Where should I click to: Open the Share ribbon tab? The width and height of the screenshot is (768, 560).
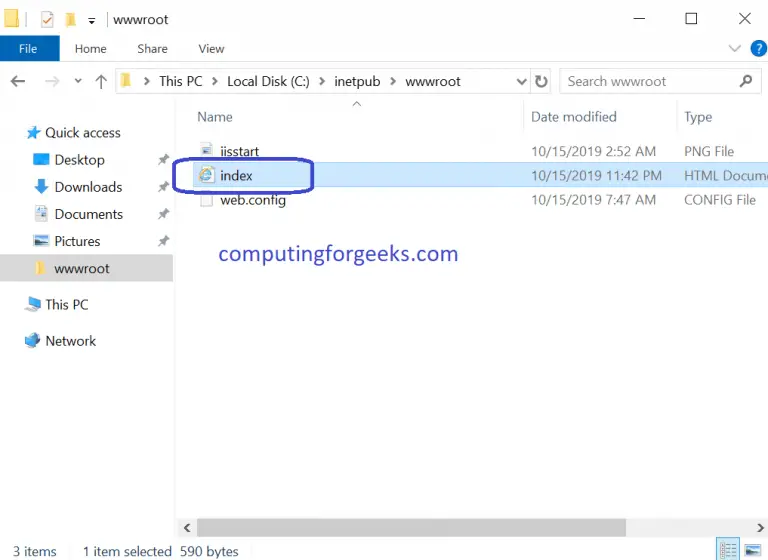pyautogui.click(x=152, y=48)
